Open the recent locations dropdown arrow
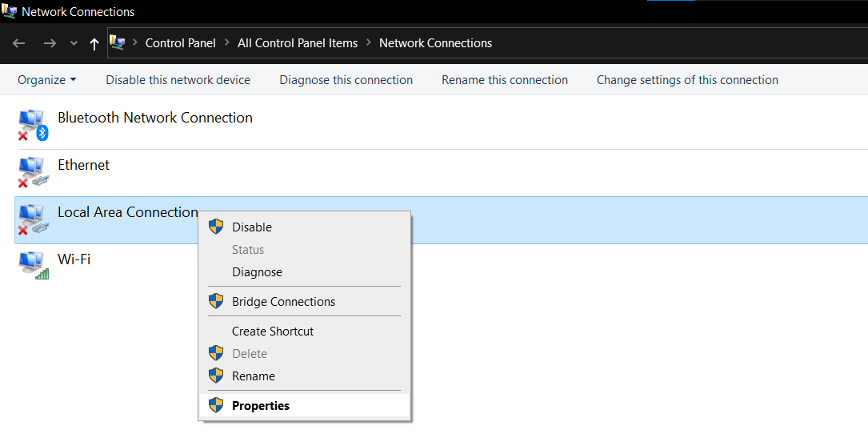The width and height of the screenshot is (868, 442). coord(74,43)
